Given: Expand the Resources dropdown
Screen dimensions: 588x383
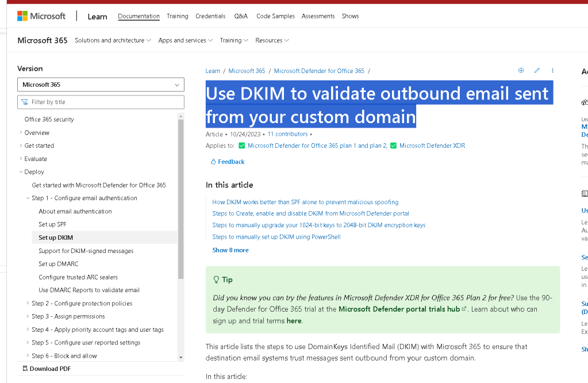Looking at the screenshot, I should 272,40.
